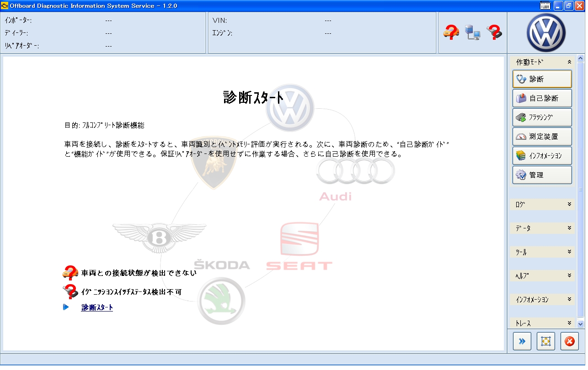The width and height of the screenshot is (588, 370).
Task: Expand the データ section
Action: 542,228
